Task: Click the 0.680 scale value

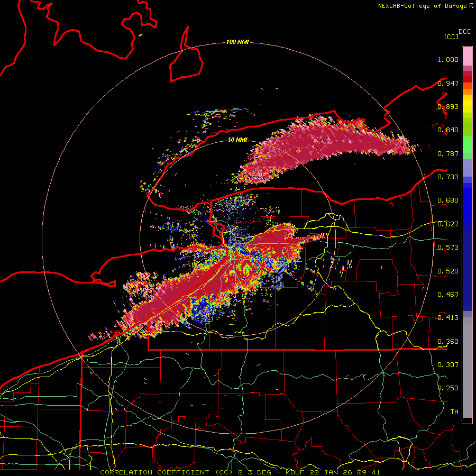Action: pyautogui.click(x=448, y=200)
